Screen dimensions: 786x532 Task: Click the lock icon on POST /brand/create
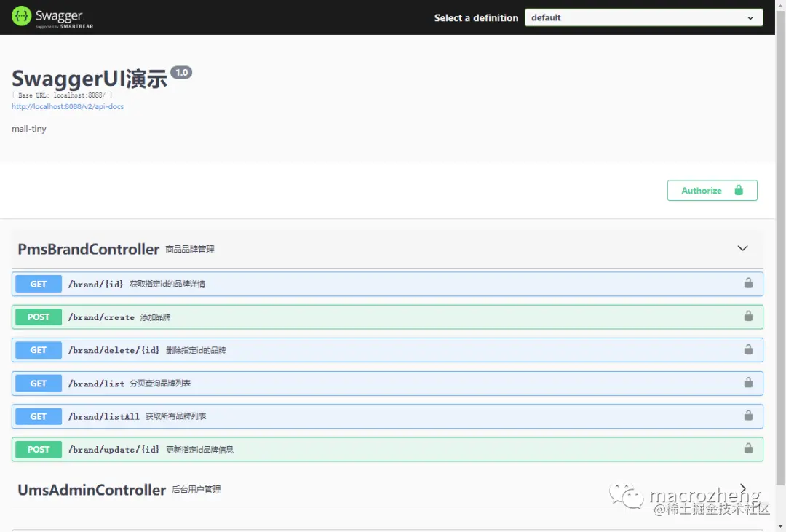(x=748, y=316)
